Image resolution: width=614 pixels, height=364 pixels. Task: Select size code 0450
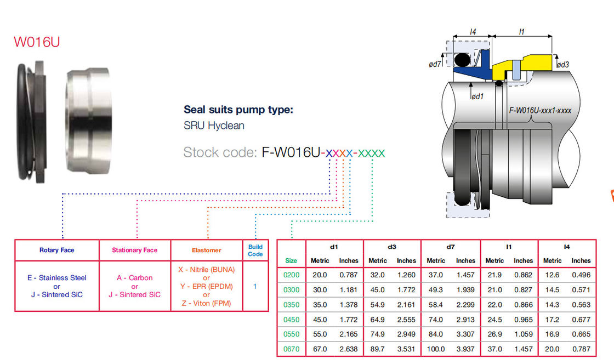291,320
